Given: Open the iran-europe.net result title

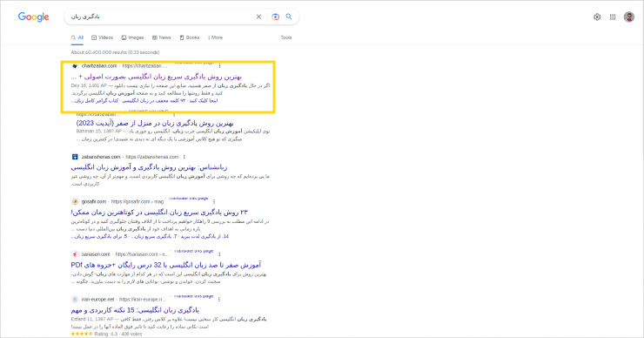Looking at the screenshot, I should point(135,310).
